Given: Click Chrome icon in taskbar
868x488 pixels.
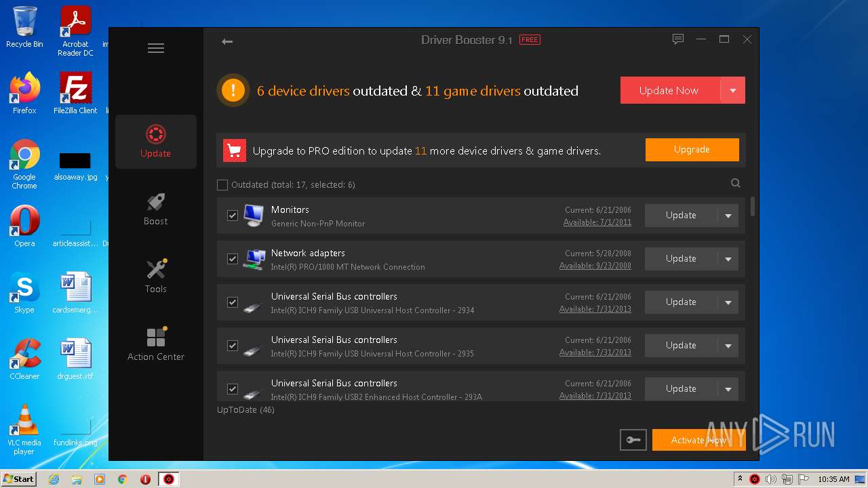Looking at the screenshot, I should click(123, 479).
